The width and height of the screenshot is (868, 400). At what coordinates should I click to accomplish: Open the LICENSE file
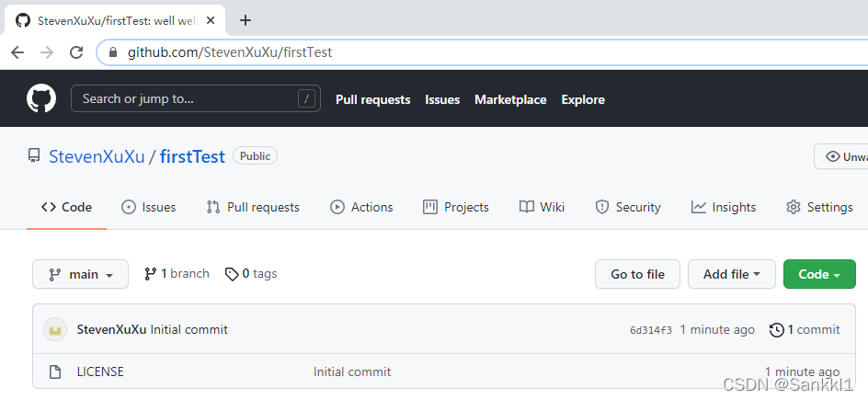point(100,371)
